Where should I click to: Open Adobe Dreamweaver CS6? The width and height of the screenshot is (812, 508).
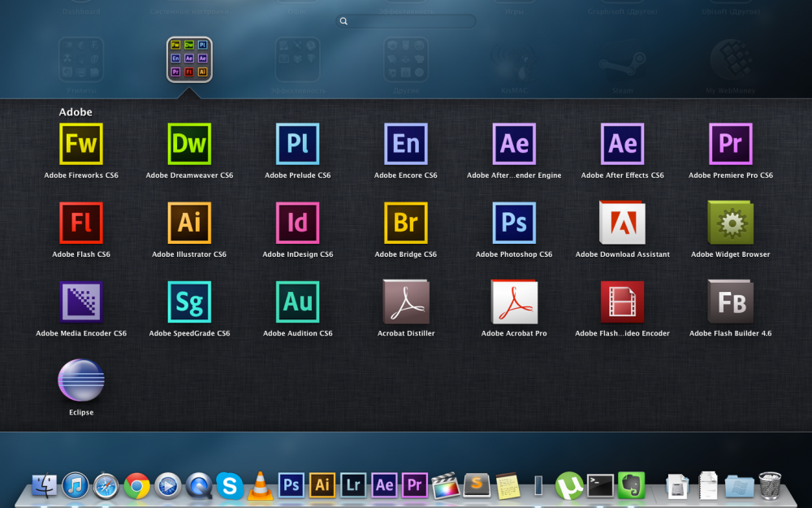tap(189, 144)
